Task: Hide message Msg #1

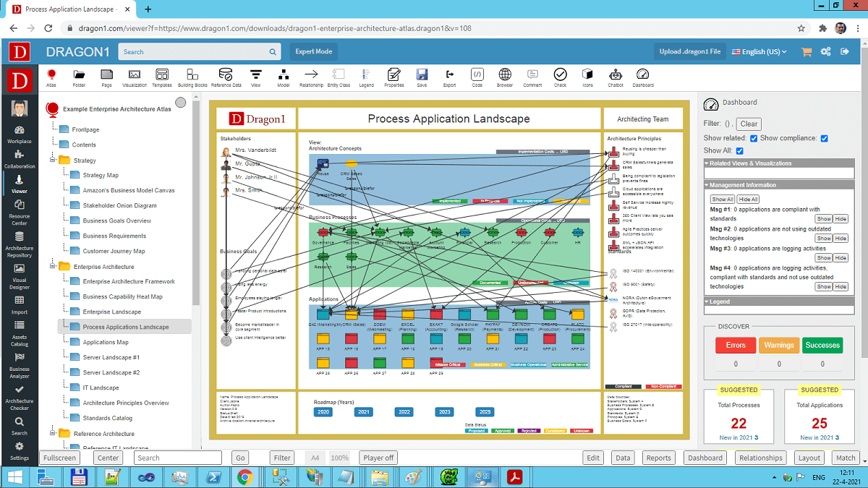Action: (841, 218)
